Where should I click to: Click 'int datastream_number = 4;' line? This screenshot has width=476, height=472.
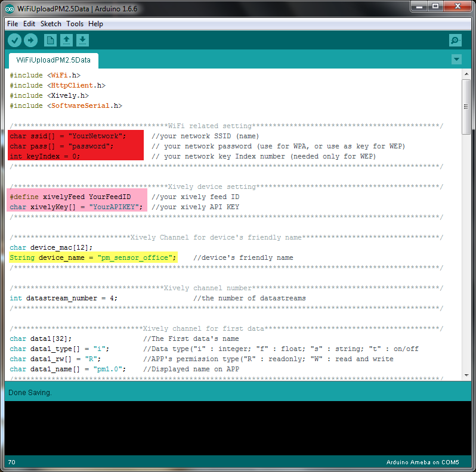click(63, 298)
